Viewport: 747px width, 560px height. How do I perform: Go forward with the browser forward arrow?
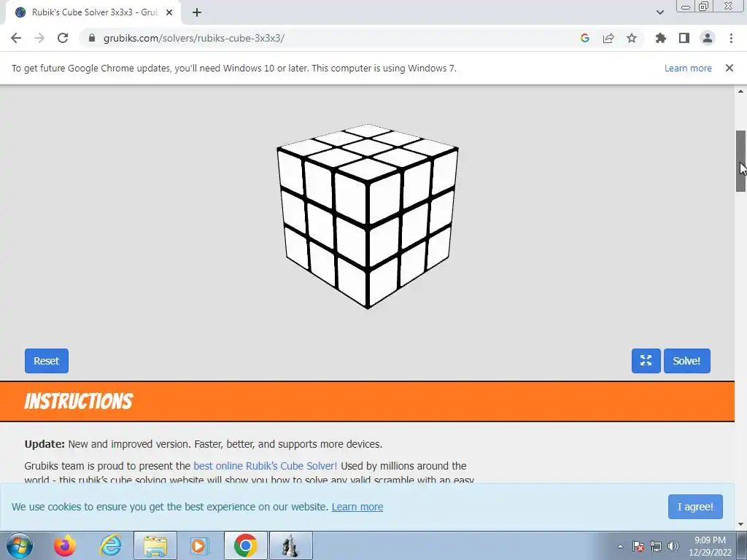39,38
